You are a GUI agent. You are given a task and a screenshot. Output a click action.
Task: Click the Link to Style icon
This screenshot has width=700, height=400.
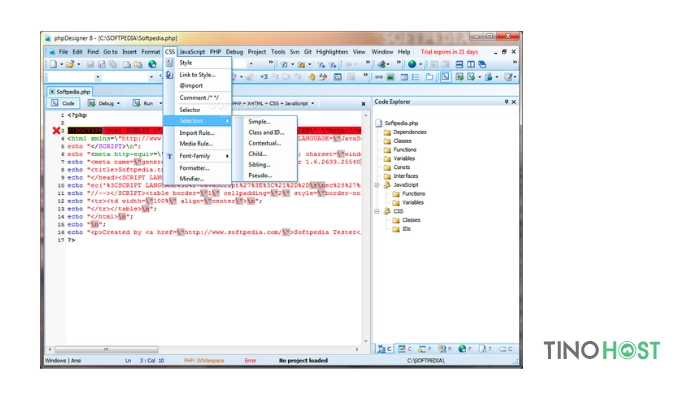tap(170, 75)
